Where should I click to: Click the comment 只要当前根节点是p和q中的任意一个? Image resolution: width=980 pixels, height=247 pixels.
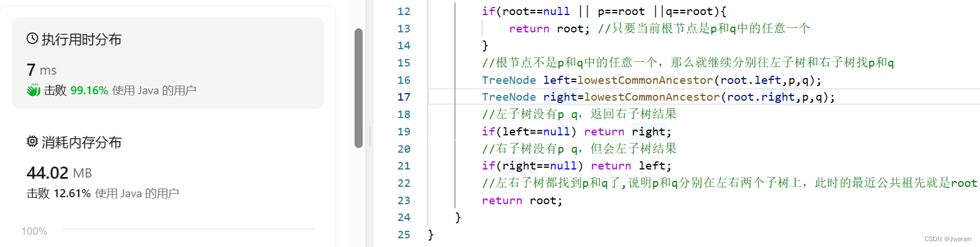(x=704, y=28)
